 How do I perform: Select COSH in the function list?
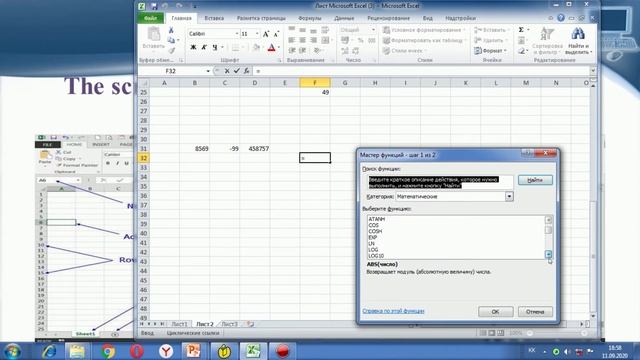pyautogui.click(x=375, y=231)
